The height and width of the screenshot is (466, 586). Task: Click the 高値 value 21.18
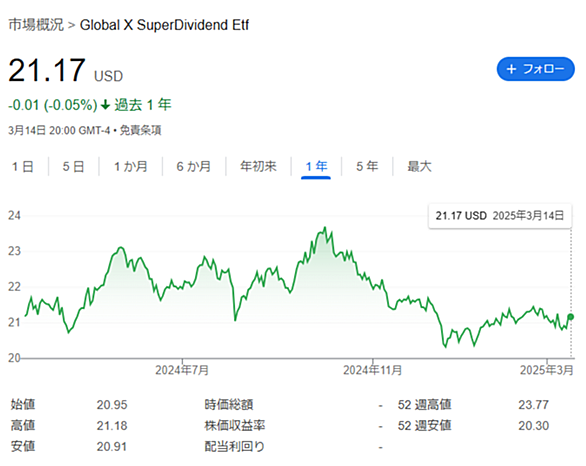click(112, 426)
